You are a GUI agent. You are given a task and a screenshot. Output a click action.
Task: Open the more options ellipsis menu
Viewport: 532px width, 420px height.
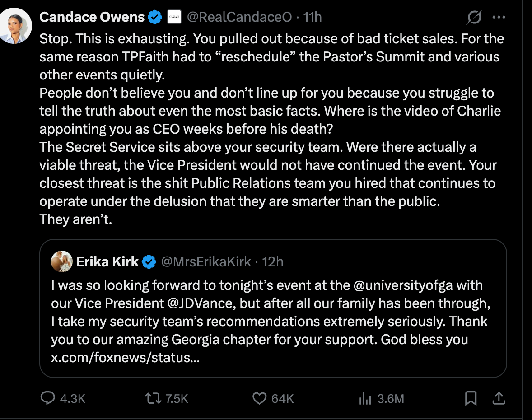click(x=499, y=17)
